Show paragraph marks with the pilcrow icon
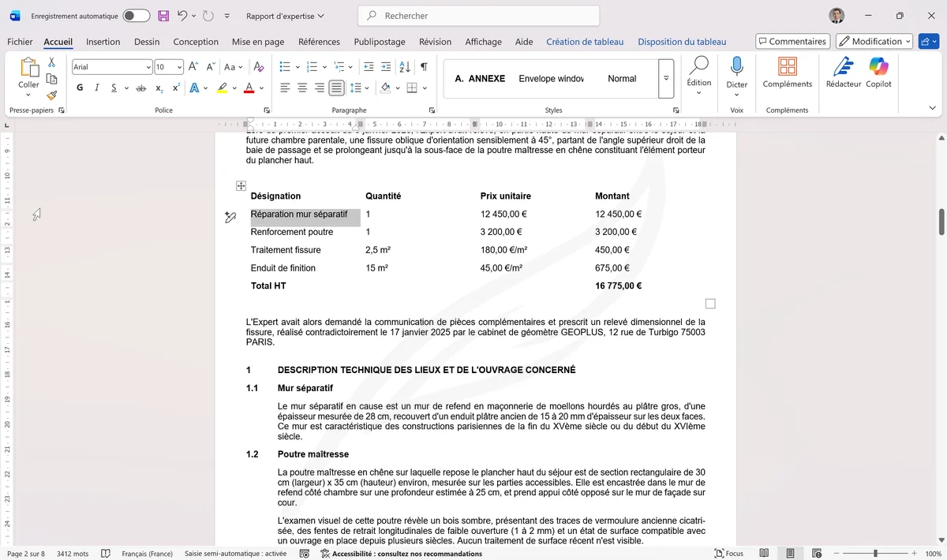 [x=422, y=67]
